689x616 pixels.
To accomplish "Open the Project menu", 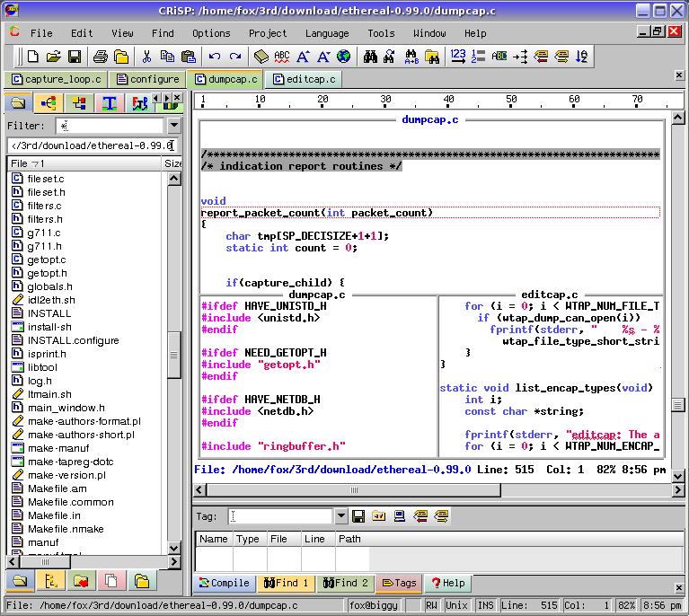I will [268, 33].
